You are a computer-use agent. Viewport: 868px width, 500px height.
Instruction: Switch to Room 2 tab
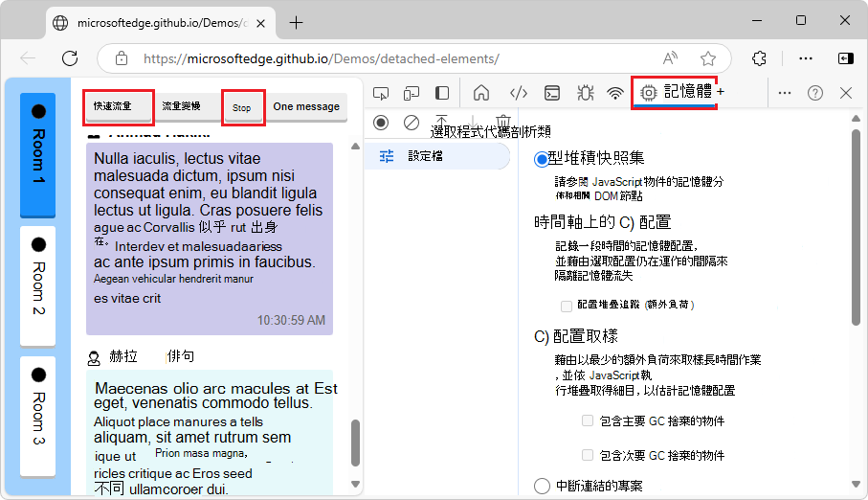click(37, 285)
